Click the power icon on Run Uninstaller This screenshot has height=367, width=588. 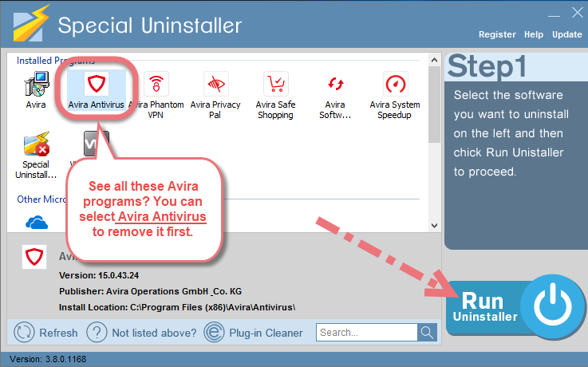(x=552, y=306)
